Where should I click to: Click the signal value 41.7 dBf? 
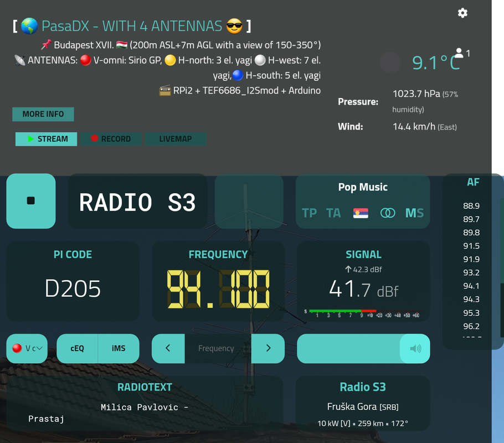tap(363, 289)
